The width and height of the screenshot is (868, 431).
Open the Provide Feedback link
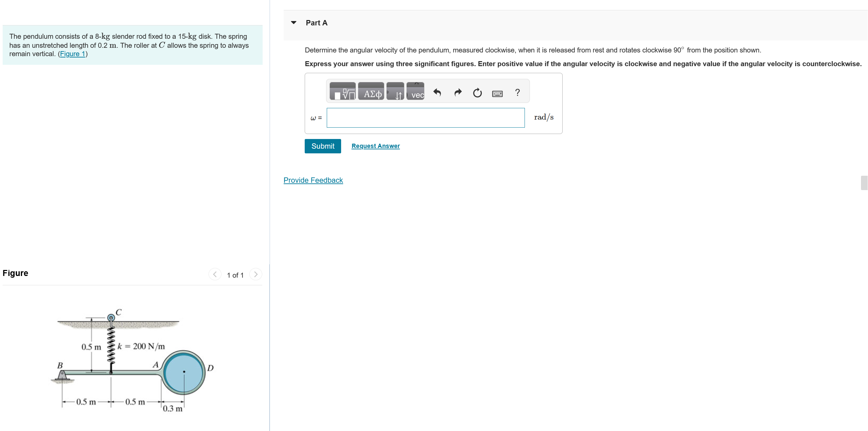coord(313,180)
